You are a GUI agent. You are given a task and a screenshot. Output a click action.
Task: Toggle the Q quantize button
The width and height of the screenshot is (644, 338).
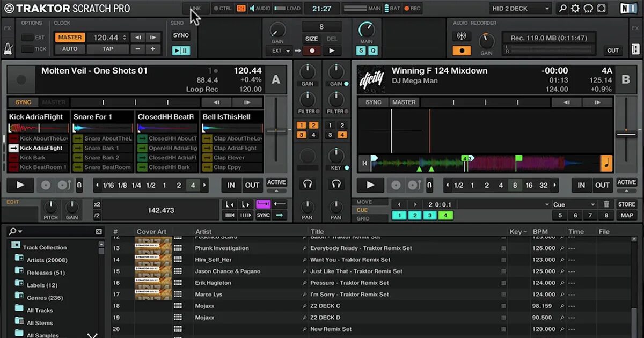pyautogui.click(x=372, y=50)
